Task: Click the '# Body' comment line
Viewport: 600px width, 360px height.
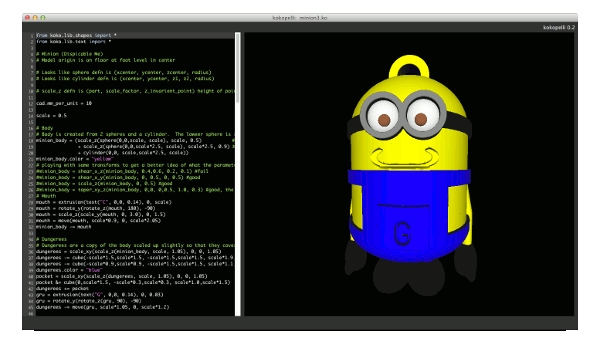Action: [x=45, y=128]
